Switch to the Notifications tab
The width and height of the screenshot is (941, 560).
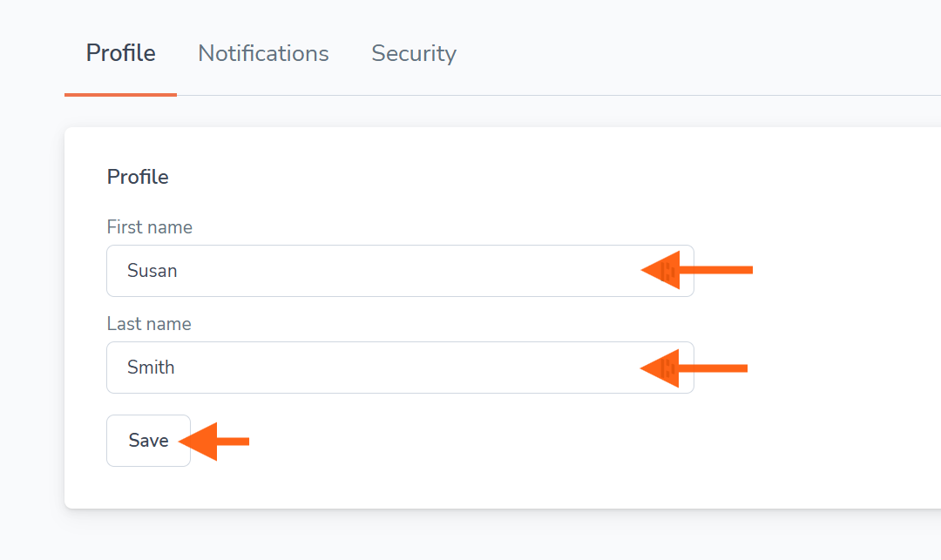pyautogui.click(x=263, y=53)
